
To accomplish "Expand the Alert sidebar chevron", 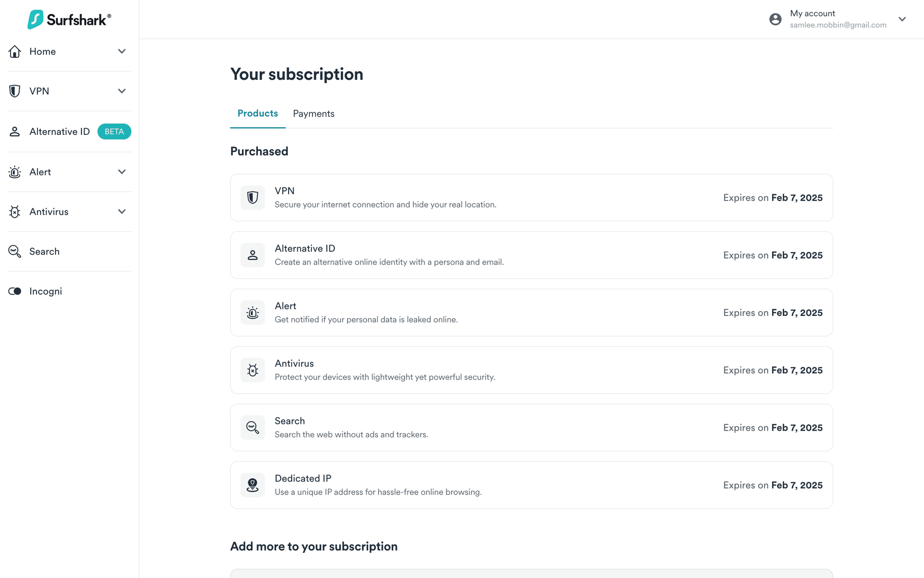I will [122, 172].
